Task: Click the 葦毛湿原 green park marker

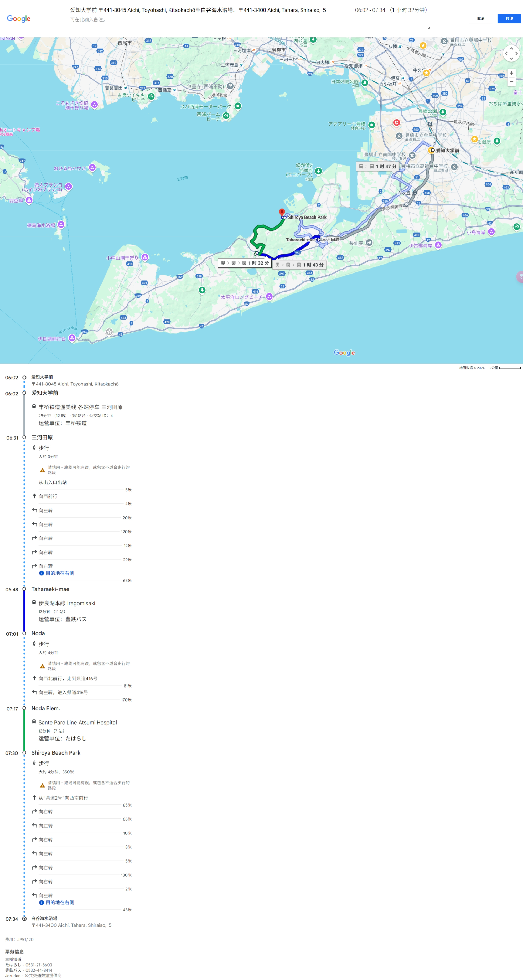Action: pyautogui.click(x=497, y=141)
